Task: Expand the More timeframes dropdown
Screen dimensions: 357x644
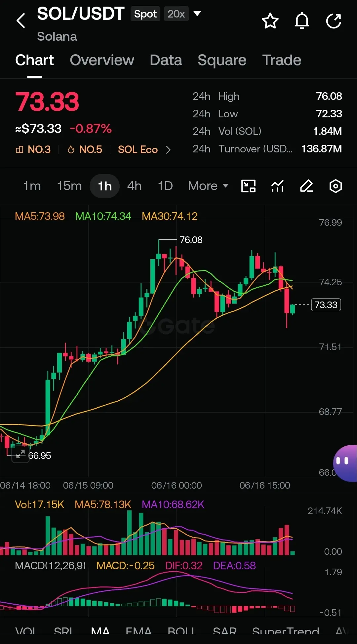Action: pos(208,186)
